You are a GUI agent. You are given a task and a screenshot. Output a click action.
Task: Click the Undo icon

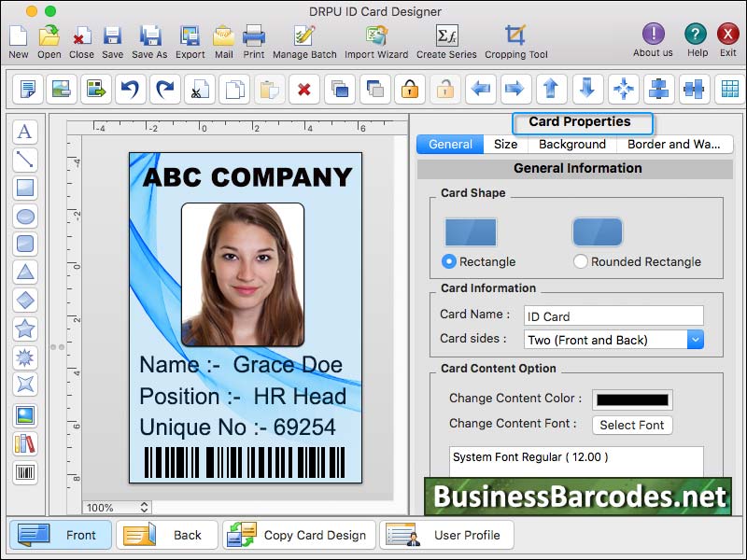click(130, 89)
